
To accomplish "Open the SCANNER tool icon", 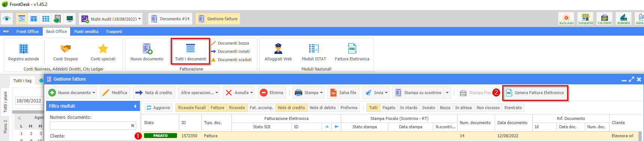I will 623,19.
